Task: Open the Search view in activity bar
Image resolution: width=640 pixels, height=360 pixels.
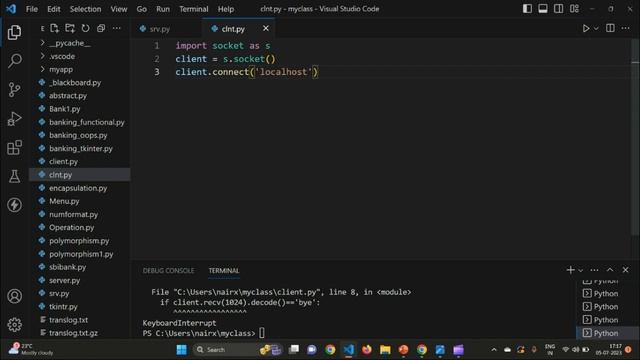Action: tap(15, 61)
